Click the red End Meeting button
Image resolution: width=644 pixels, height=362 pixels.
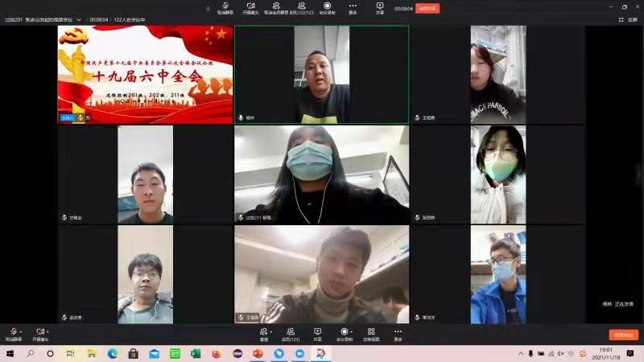[623, 335]
